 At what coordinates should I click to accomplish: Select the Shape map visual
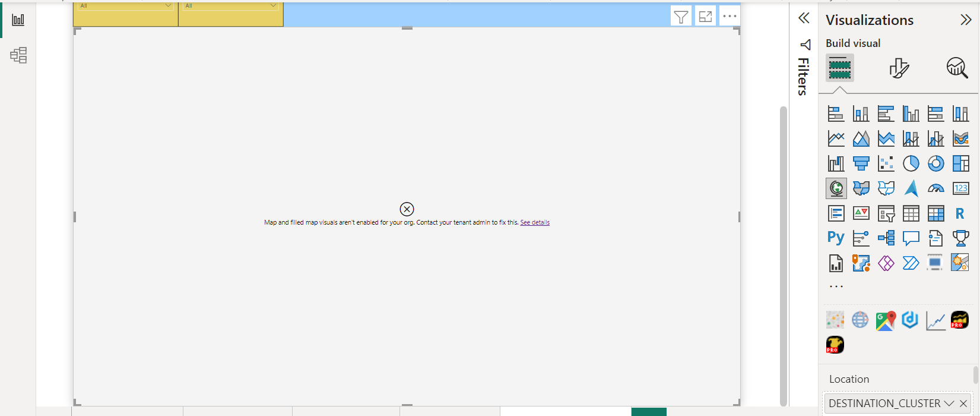886,188
